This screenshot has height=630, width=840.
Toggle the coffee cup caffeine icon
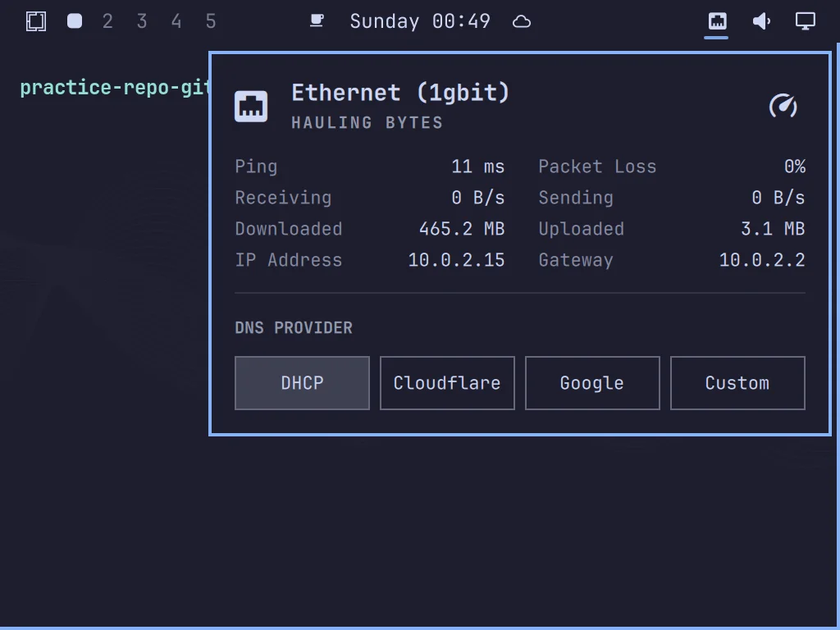point(317,21)
